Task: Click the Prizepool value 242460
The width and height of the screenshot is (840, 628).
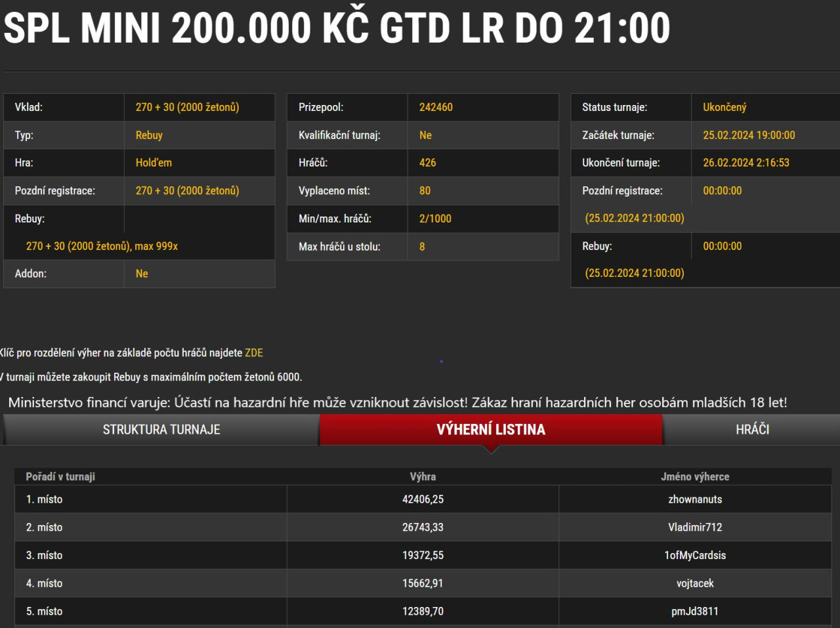Action: pyautogui.click(x=436, y=108)
